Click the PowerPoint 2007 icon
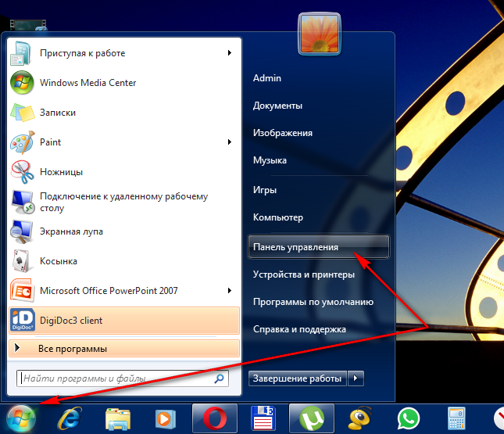The image size is (504, 434). 22,291
